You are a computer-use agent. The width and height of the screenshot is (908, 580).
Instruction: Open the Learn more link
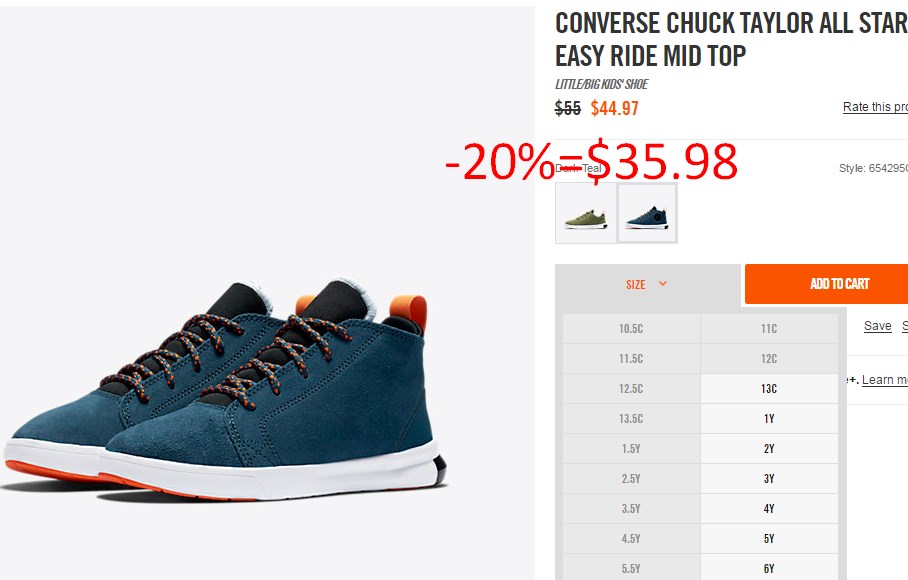[x=885, y=380]
